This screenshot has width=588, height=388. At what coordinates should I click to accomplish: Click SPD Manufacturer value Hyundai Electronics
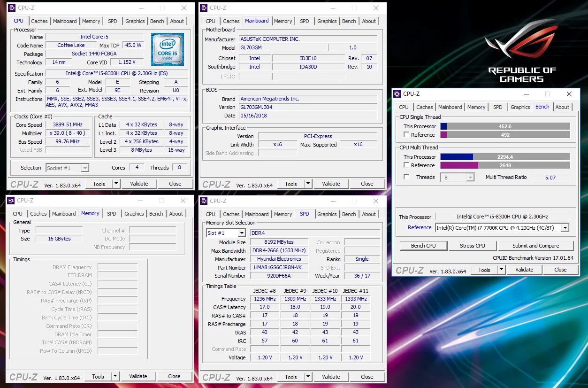pyautogui.click(x=279, y=259)
